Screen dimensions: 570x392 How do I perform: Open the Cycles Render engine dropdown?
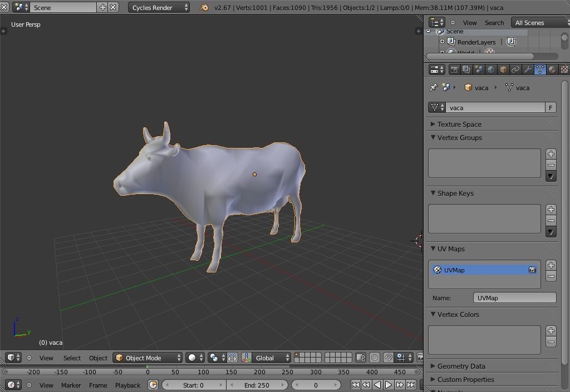159,8
